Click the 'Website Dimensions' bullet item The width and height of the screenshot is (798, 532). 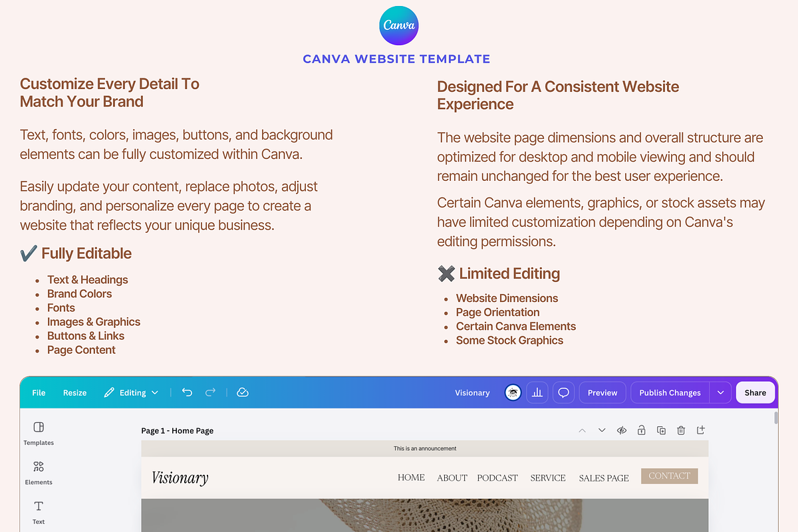click(507, 298)
